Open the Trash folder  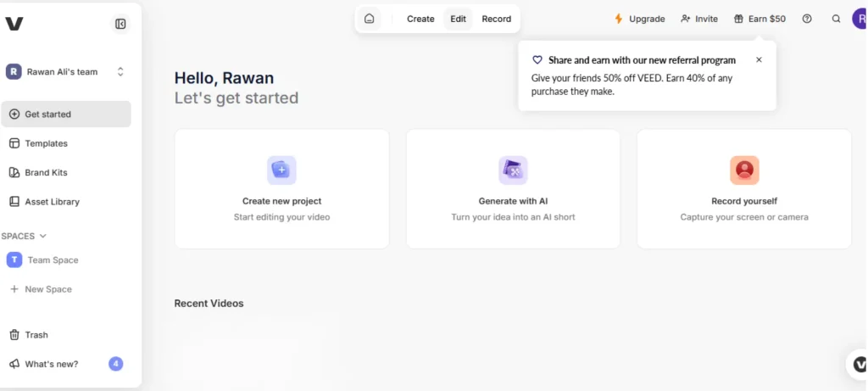tap(36, 335)
